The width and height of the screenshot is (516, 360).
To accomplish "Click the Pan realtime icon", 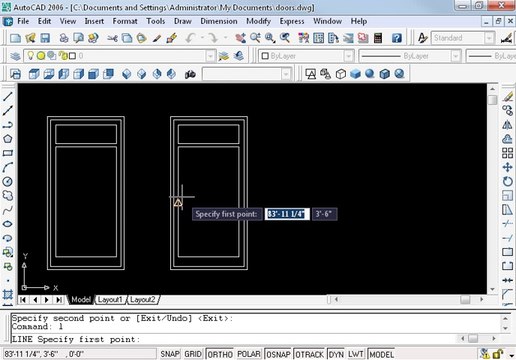I will pyautogui.click(x=240, y=38).
